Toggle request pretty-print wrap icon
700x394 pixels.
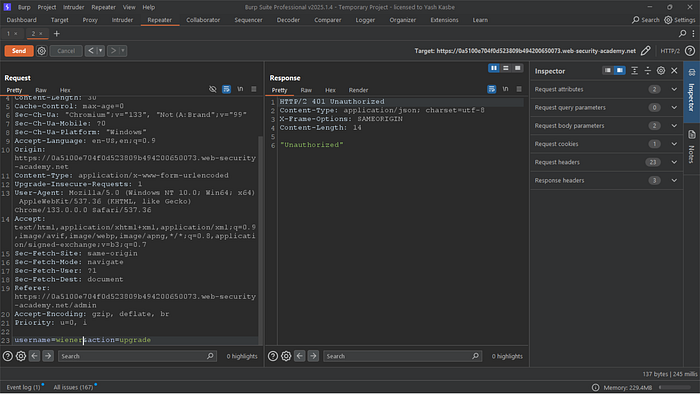[x=226, y=89]
